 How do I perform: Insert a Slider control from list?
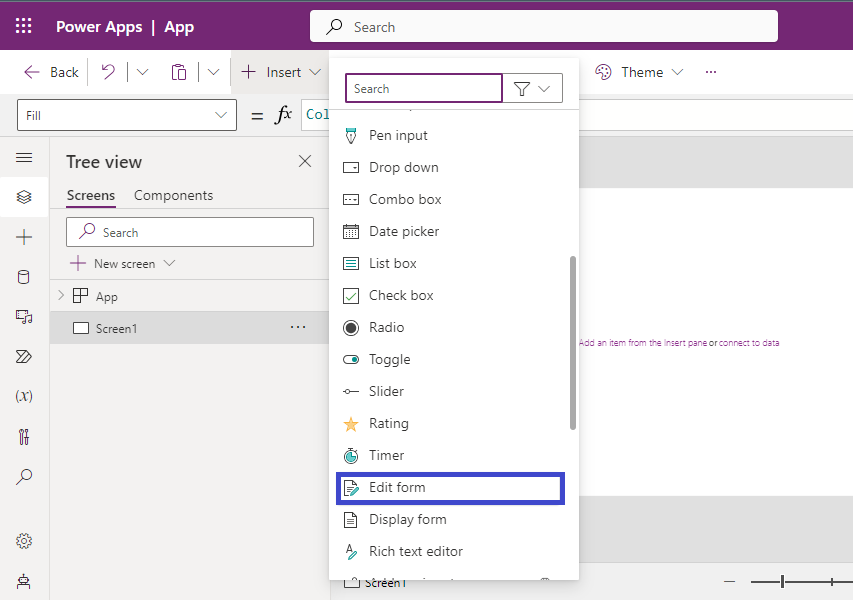(386, 392)
